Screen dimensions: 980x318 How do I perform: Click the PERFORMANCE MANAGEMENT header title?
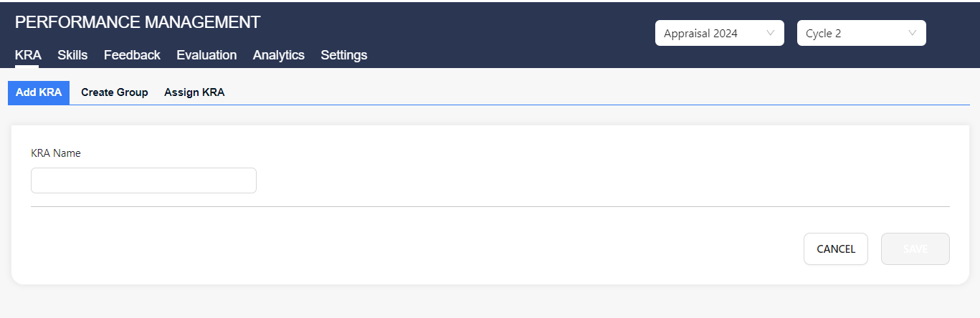tap(138, 22)
